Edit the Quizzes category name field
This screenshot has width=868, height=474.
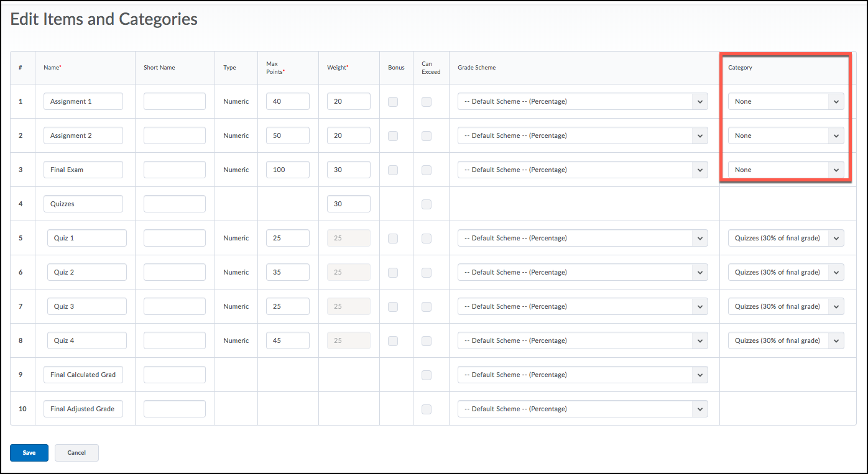(83, 204)
